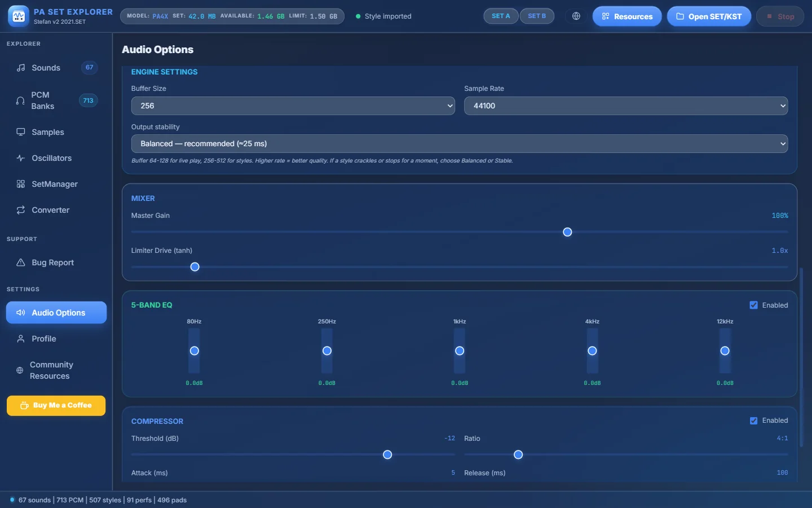
Task: Click the Buy Me a Coffee button
Action: [x=56, y=405]
